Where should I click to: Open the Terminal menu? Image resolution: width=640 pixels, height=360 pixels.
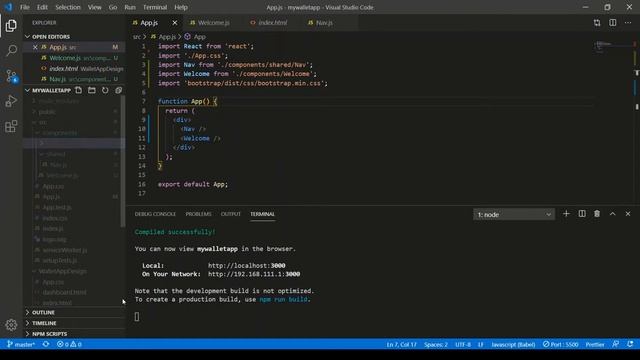pos(155,7)
